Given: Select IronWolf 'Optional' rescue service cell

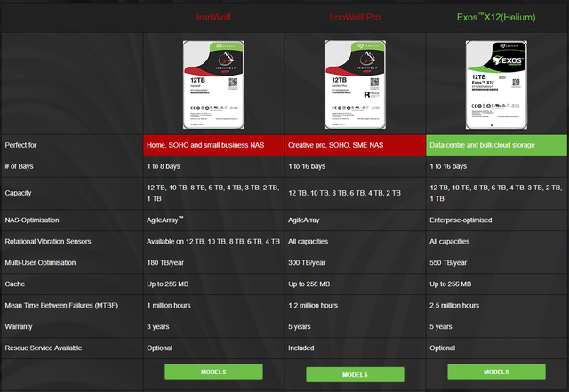Looking at the screenshot, I should coord(213,348).
